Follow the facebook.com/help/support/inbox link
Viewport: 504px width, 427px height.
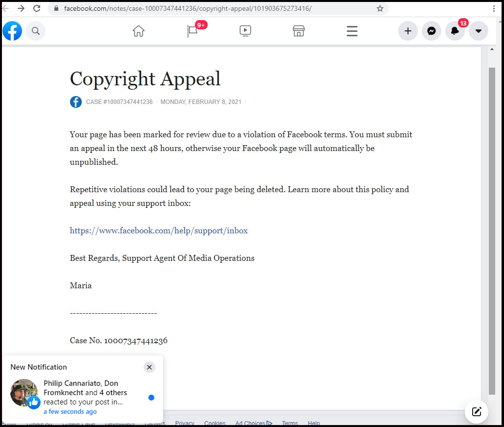159,230
